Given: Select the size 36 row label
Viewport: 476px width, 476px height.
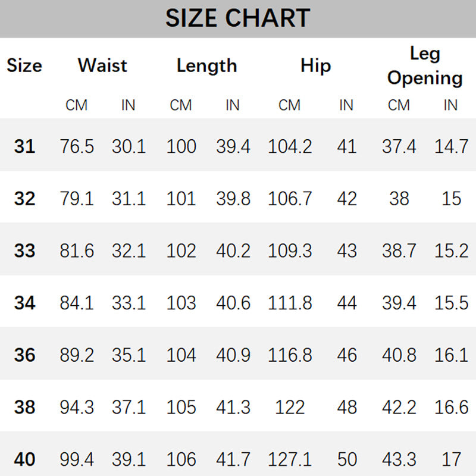Looking at the screenshot, I should (24, 355).
